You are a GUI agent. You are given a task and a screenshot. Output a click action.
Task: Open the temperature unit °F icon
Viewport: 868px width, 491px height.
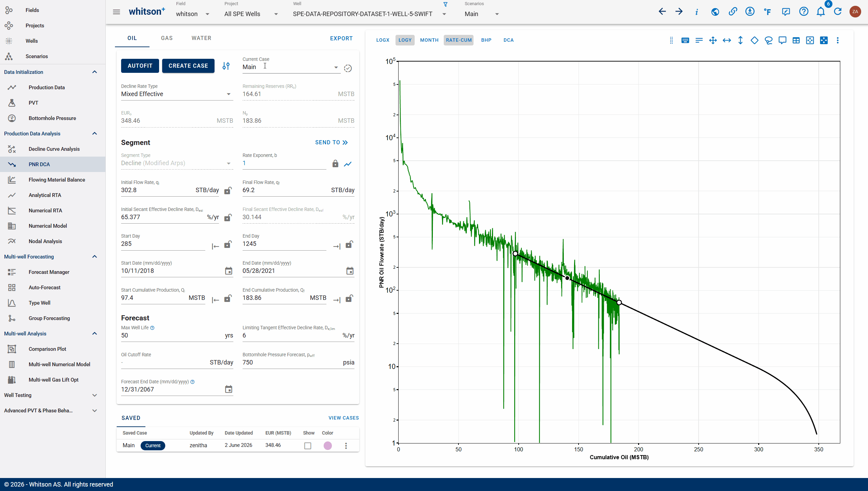click(767, 12)
